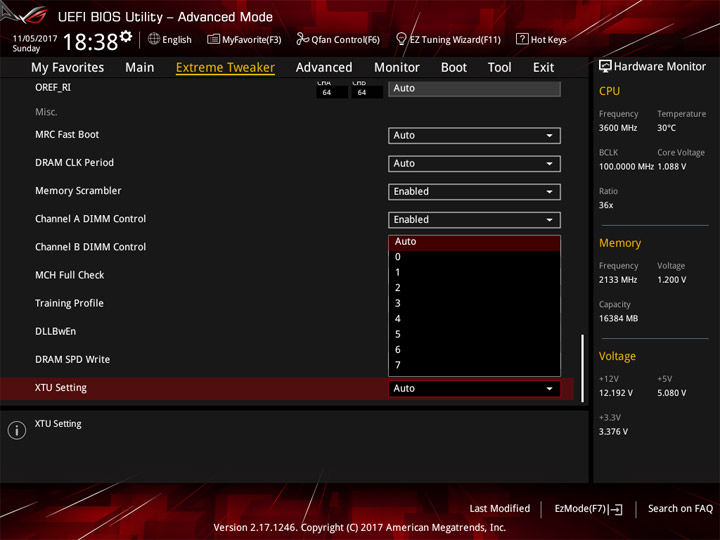Select the MCH Full Check row
720x540 pixels.
tap(70, 275)
